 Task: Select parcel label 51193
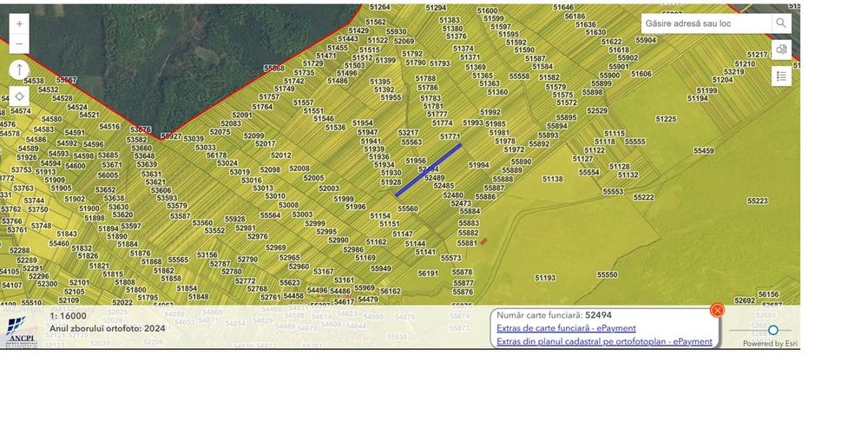coord(545,278)
